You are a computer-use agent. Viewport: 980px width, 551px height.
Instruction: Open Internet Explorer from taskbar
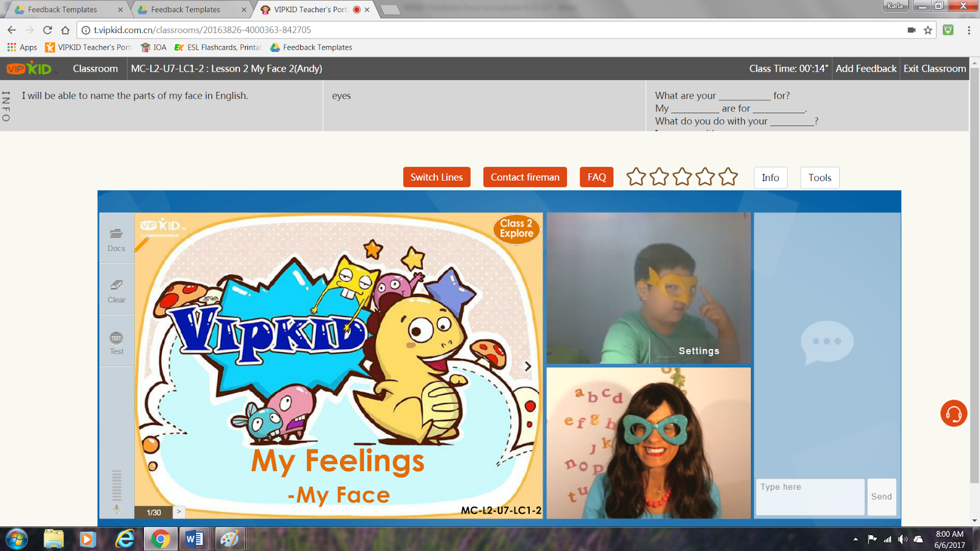pos(125,539)
